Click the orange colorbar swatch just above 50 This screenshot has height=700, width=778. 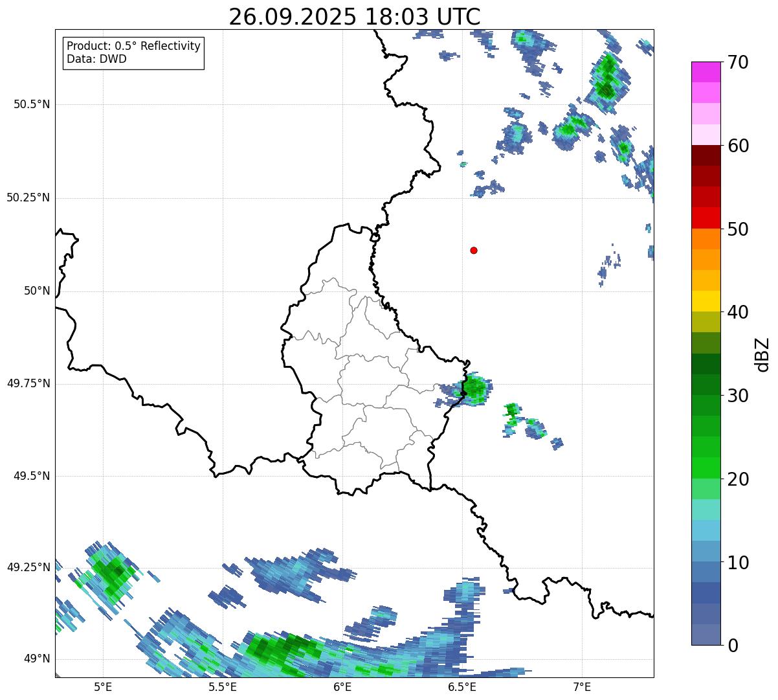(x=706, y=238)
